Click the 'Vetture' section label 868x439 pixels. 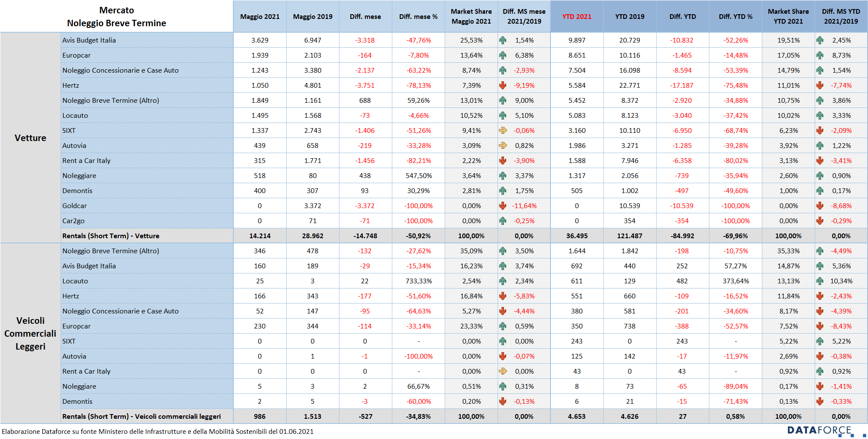pos(31,138)
